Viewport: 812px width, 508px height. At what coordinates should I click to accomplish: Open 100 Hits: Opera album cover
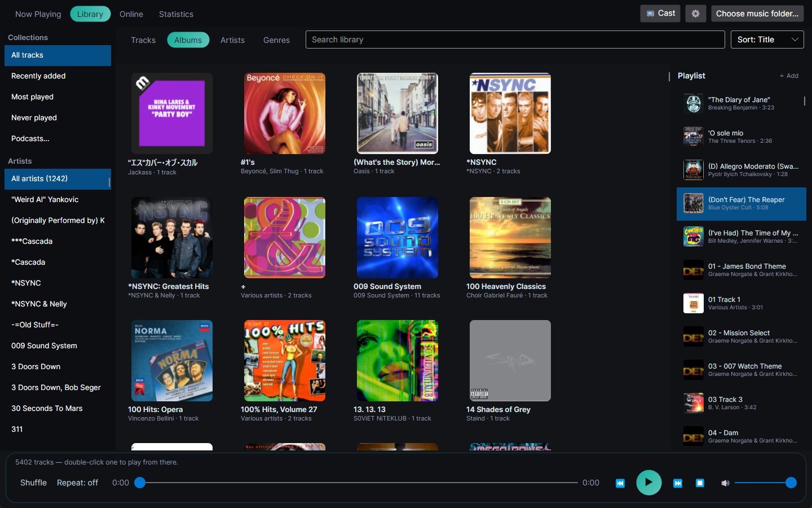172,361
